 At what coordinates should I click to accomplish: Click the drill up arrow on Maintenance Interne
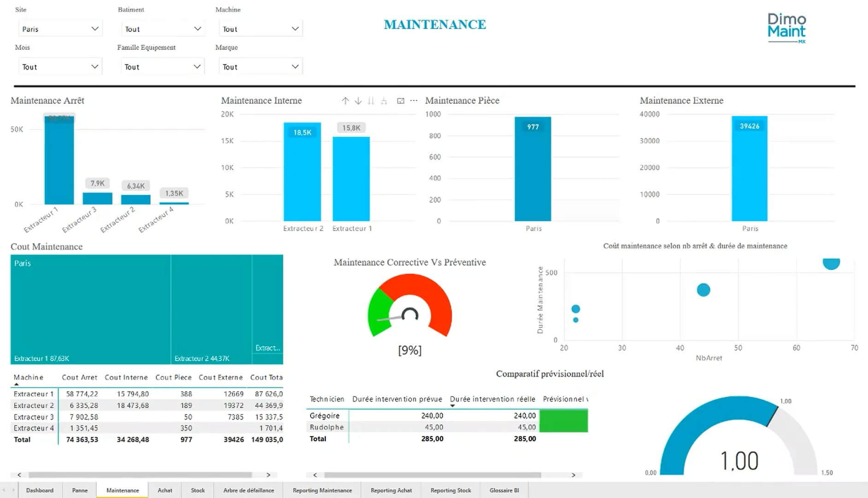(x=345, y=101)
